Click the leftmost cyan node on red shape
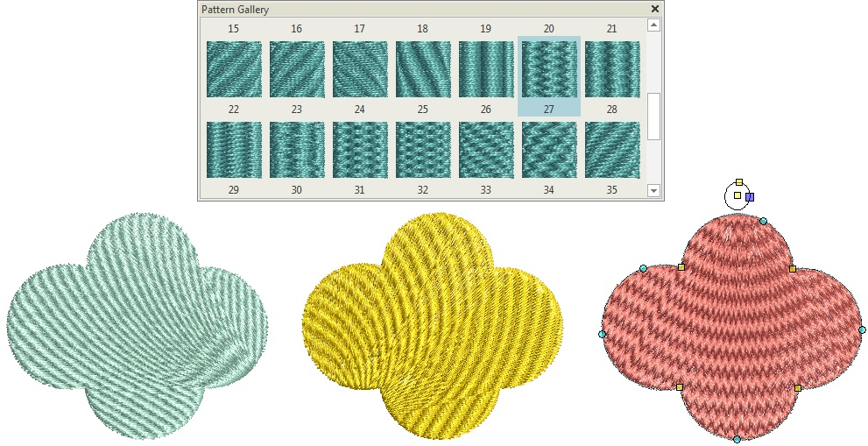Screen dimensions: 868x446 click(602, 334)
